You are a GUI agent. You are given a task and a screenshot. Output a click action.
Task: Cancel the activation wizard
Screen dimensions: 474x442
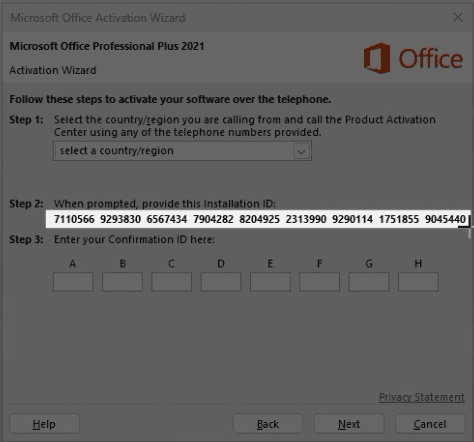(x=430, y=424)
